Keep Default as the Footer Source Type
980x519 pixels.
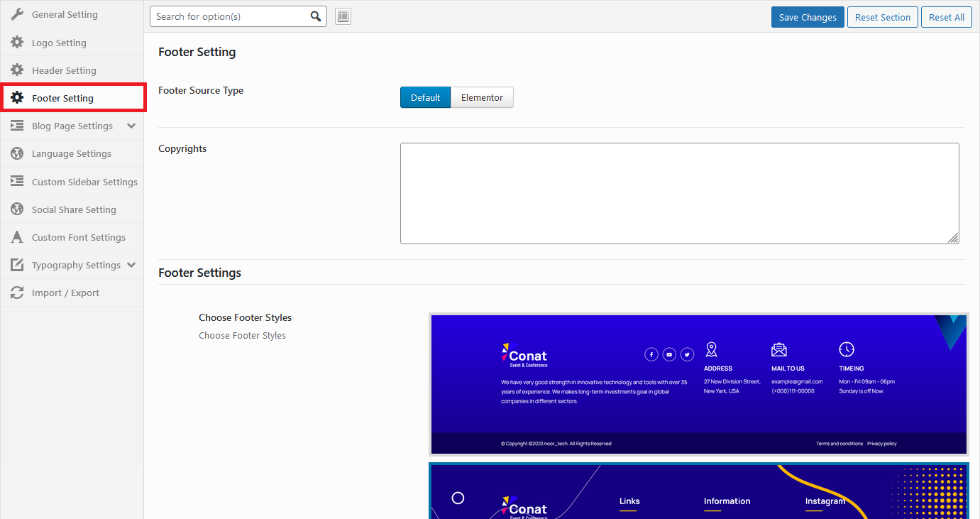point(425,97)
